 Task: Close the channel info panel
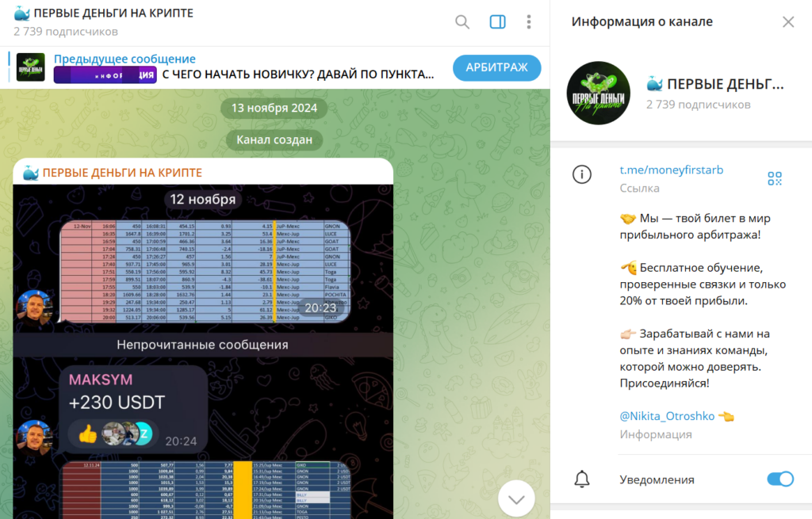point(788,21)
